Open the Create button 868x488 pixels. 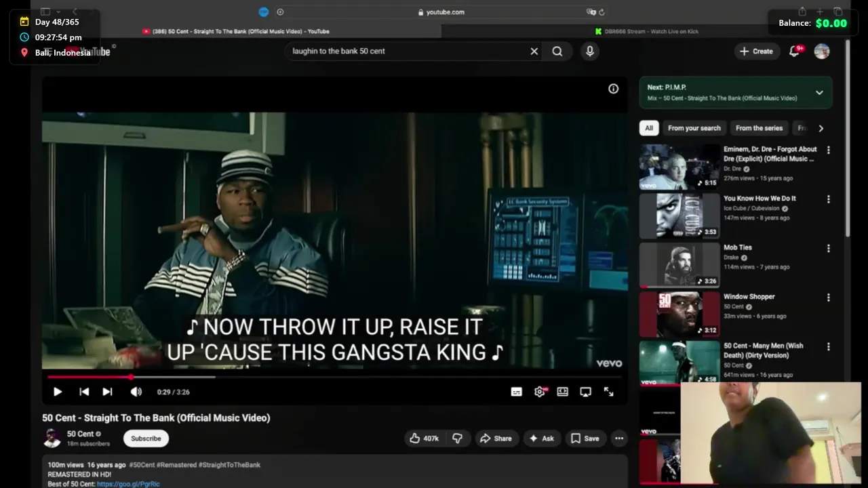click(x=756, y=51)
